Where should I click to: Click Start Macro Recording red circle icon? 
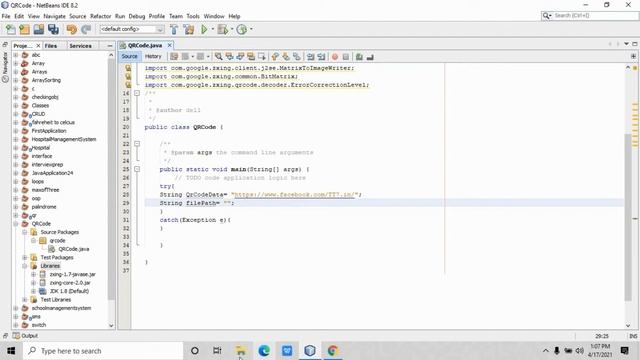[x=335, y=57]
